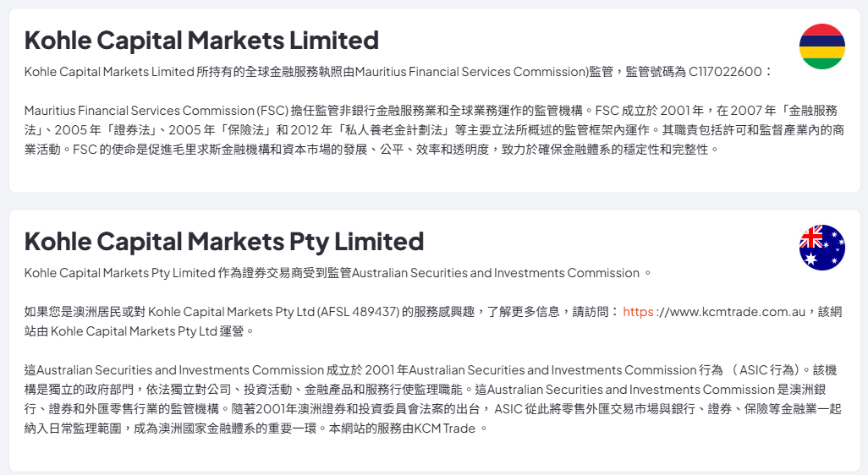
Task: Open the https://www.kcmtrade.com.au link
Action: [714, 312]
